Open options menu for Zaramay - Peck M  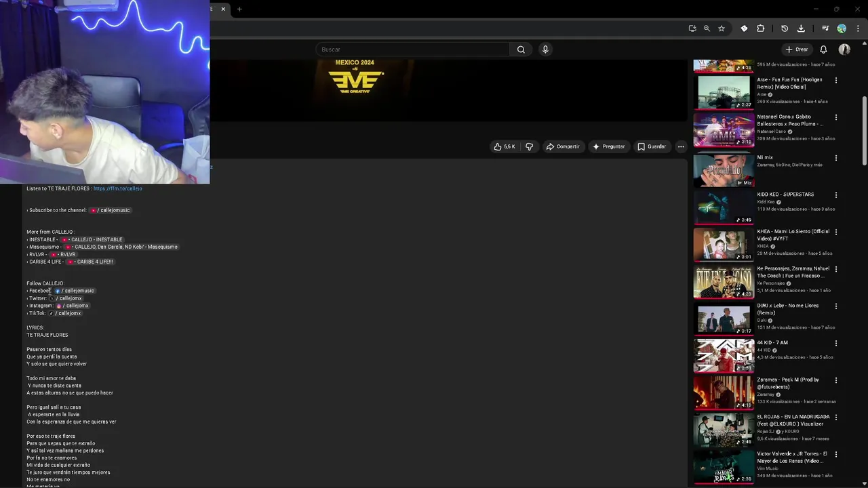(x=835, y=380)
